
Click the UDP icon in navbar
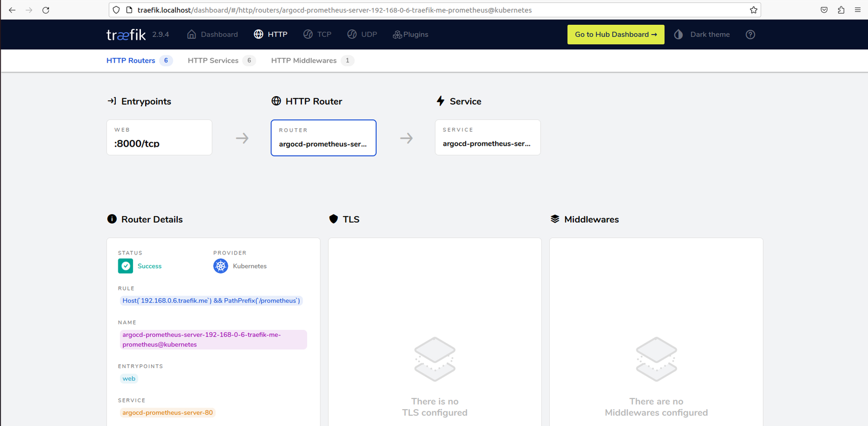click(x=352, y=34)
